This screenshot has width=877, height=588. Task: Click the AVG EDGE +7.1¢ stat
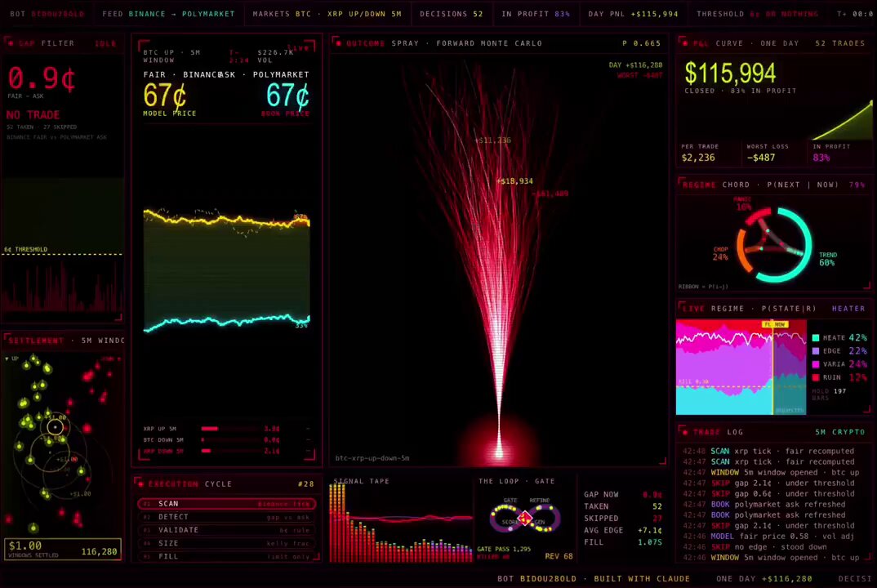click(623, 530)
